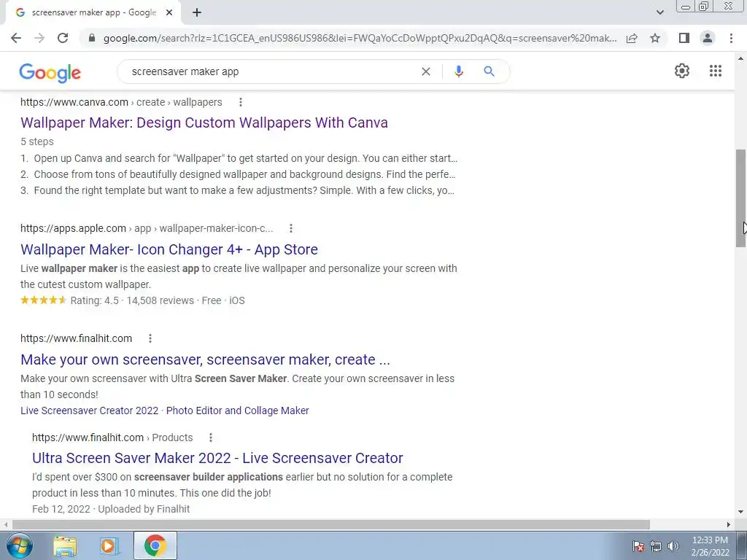Image resolution: width=747 pixels, height=560 pixels.
Task: Open more options for the apps.apple.com result
Action: [x=290, y=228]
